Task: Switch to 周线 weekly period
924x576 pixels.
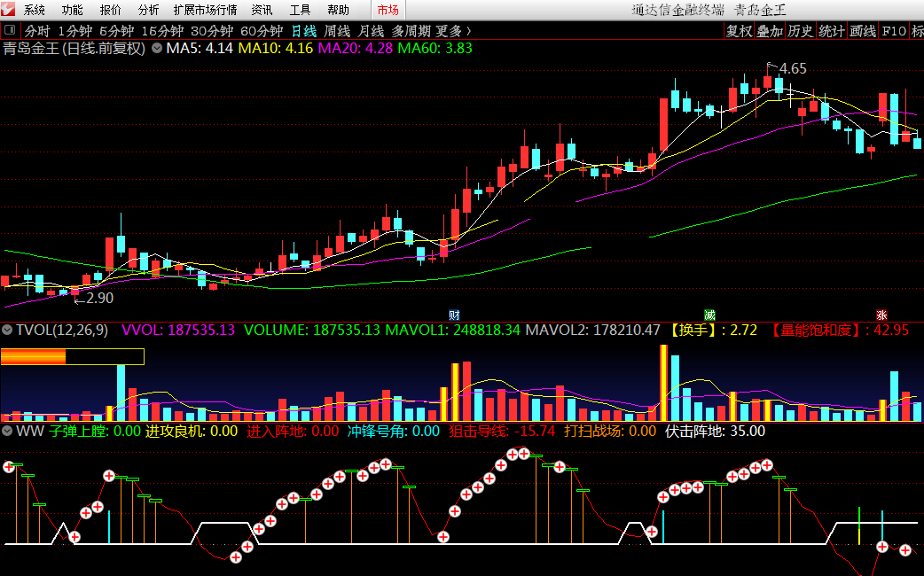Action: 336,31
